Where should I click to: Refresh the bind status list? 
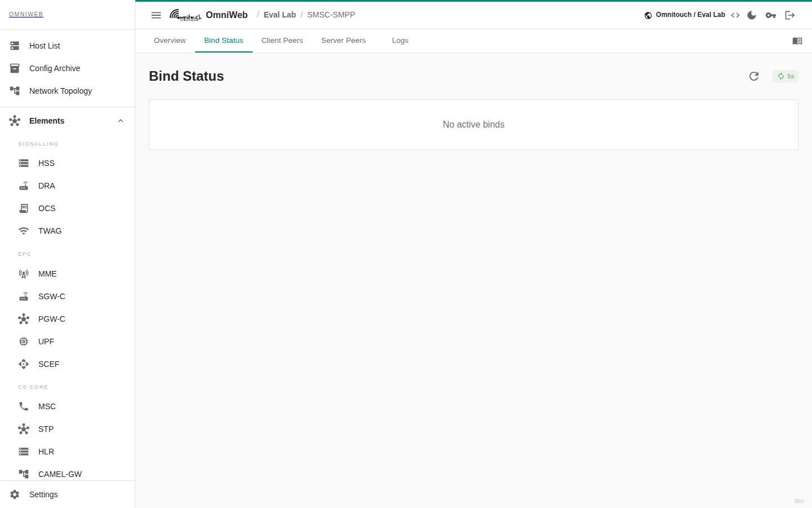point(754,76)
